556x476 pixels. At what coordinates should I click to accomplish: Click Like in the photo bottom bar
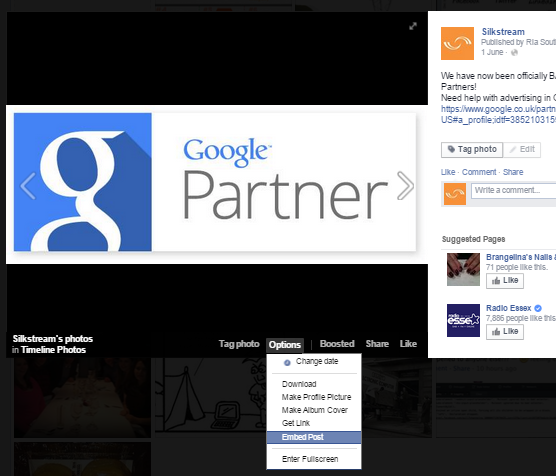(408, 344)
